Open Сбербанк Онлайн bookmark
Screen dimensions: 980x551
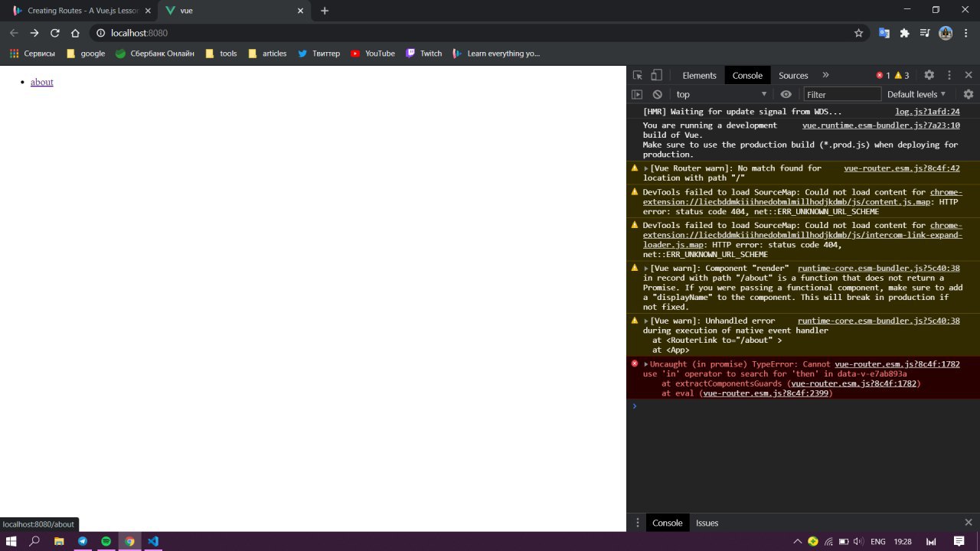coord(155,54)
